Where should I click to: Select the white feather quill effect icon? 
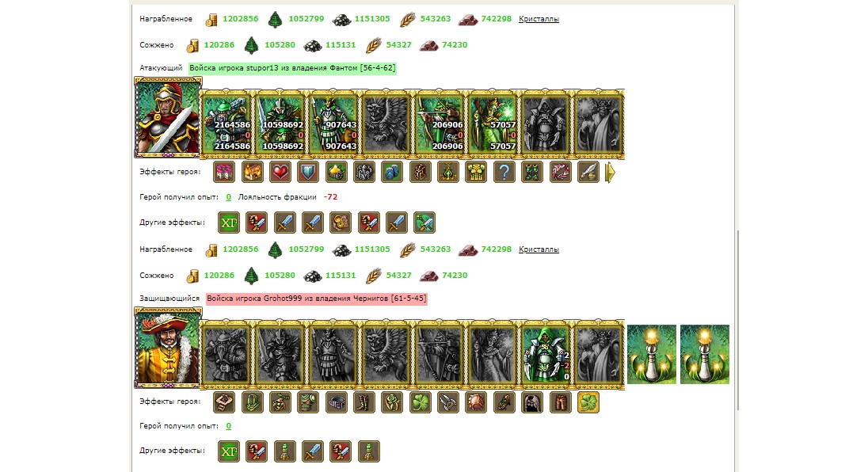(588, 172)
